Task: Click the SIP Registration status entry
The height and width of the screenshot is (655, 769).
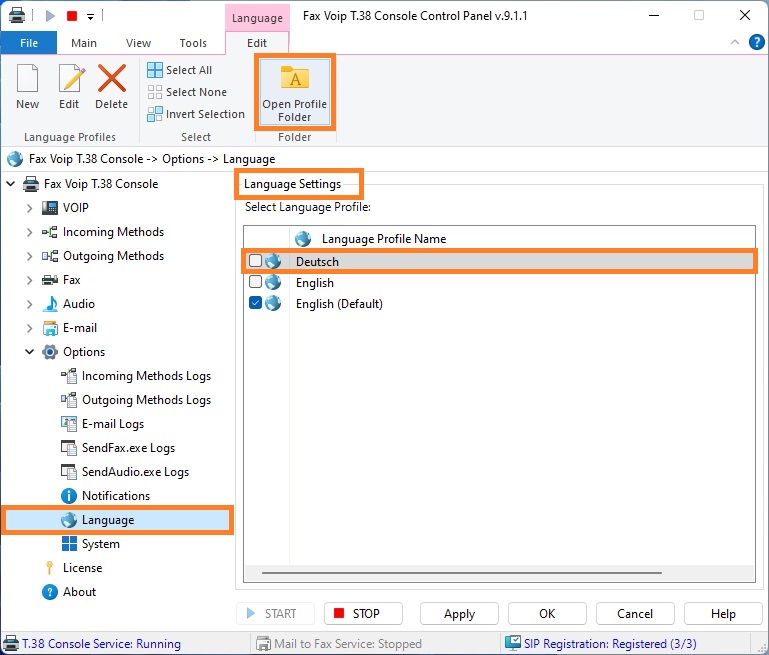Action: pyautogui.click(x=601, y=644)
